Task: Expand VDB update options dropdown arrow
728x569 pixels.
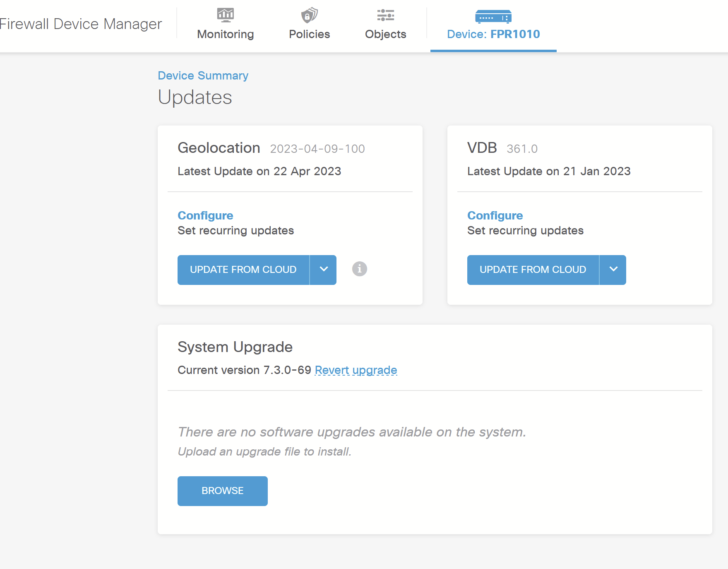Action: point(613,270)
